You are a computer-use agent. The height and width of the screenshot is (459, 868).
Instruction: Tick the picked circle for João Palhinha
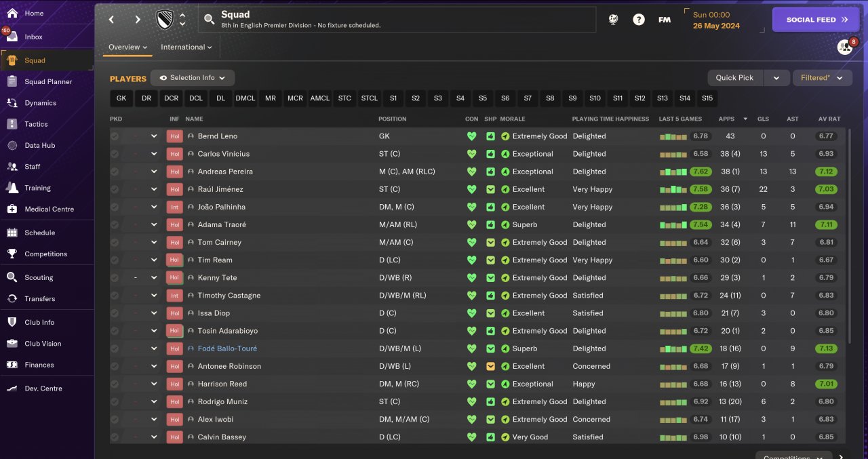click(115, 207)
